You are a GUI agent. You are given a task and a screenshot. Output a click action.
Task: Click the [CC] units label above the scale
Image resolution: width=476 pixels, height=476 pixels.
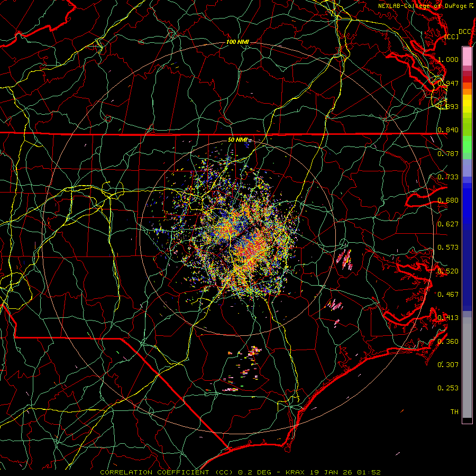452,36
